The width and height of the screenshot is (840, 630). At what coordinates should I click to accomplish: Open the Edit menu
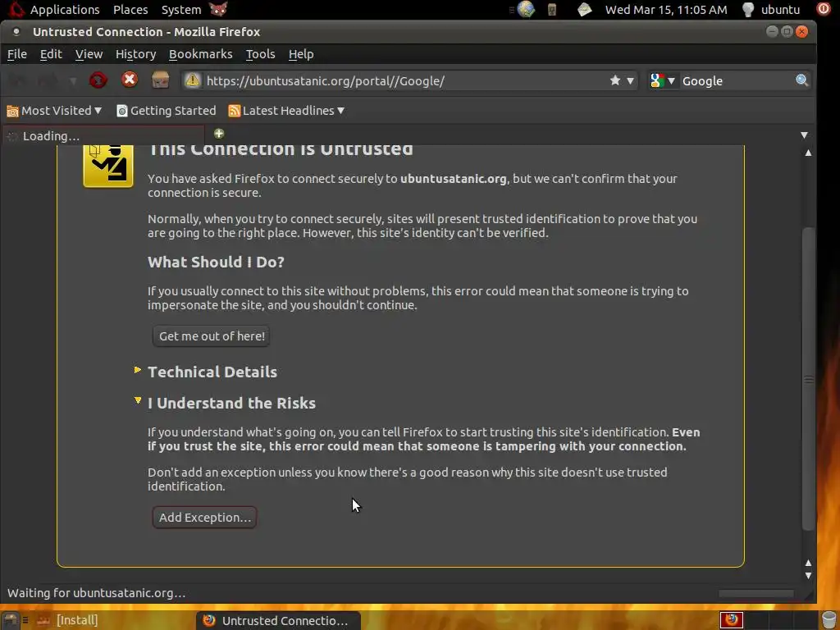(x=51, y=54)
